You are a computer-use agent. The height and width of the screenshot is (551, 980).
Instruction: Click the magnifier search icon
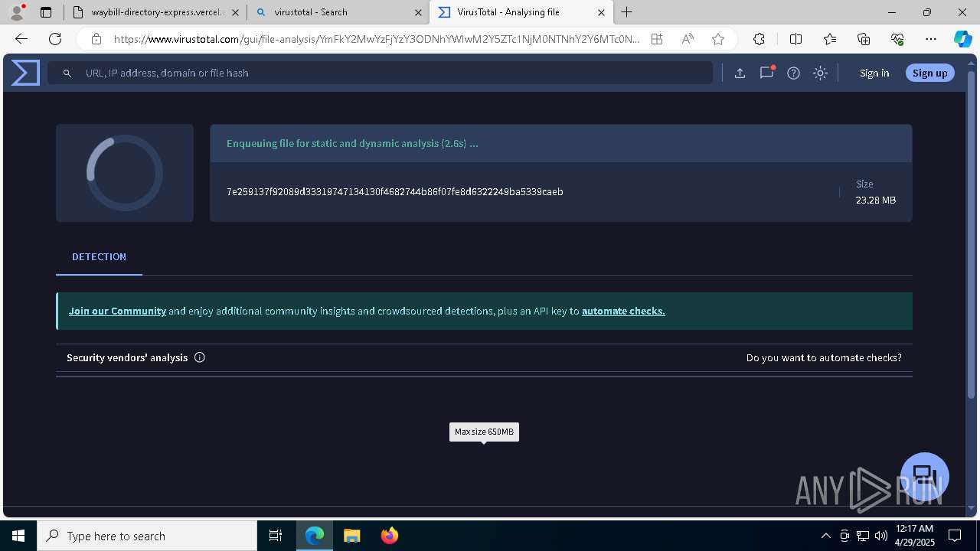tap(67, 73)
